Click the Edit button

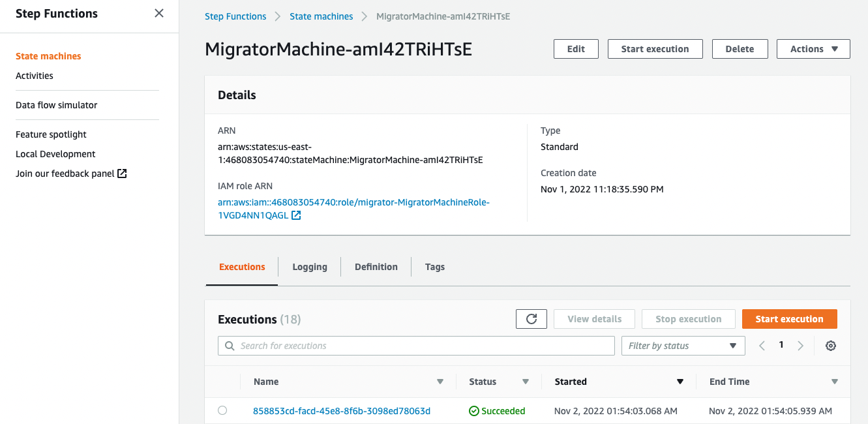pyautogui.click(x=576, y=49)
